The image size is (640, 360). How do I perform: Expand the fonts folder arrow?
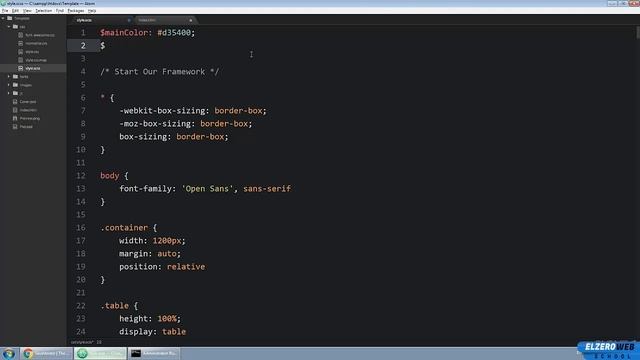pos(9,76)
